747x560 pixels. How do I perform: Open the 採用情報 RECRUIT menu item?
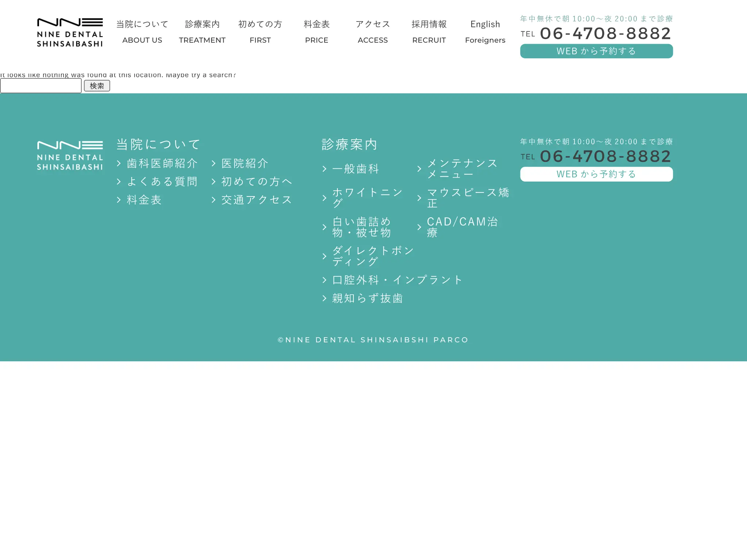click(x=429, y=32)
